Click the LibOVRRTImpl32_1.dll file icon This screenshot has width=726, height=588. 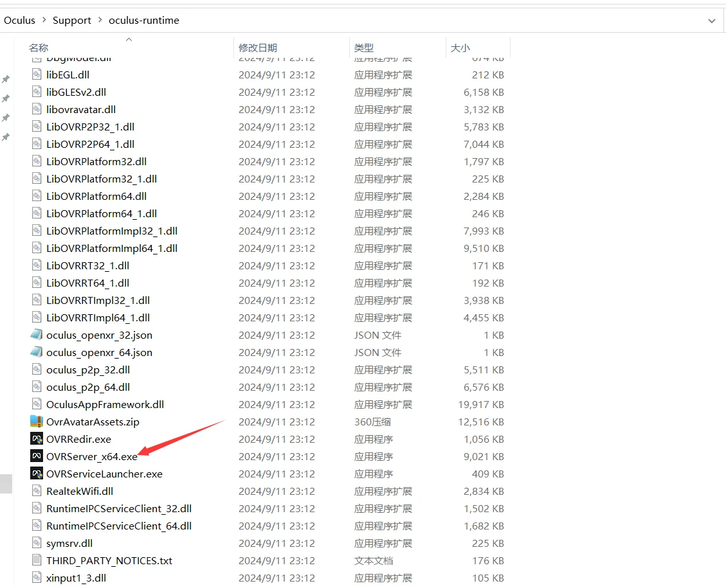coord(37,300)
